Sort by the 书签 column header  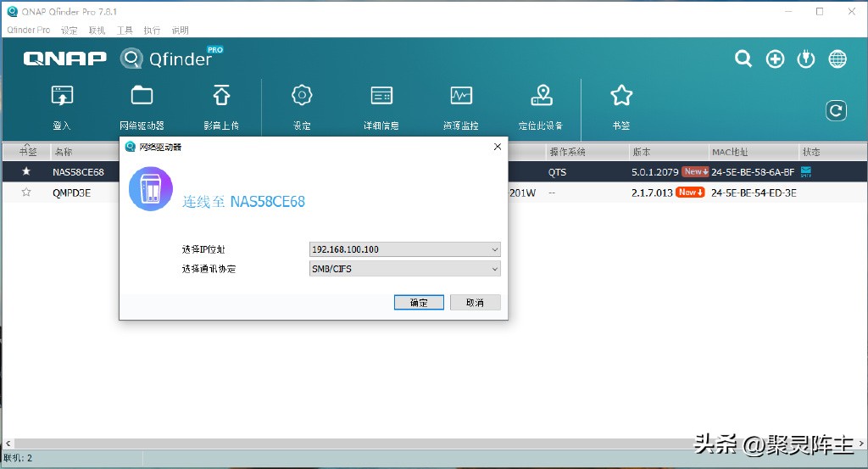tap(28, 152)
